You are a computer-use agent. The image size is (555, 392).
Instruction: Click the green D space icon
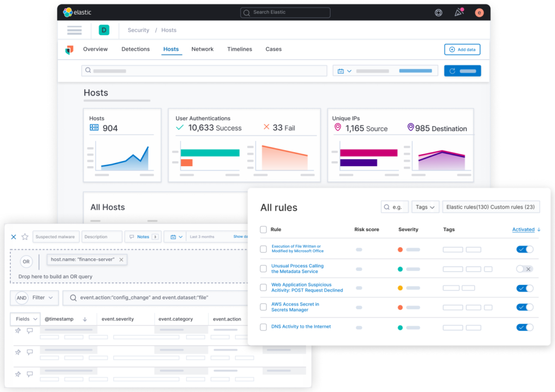coord(104,30)
